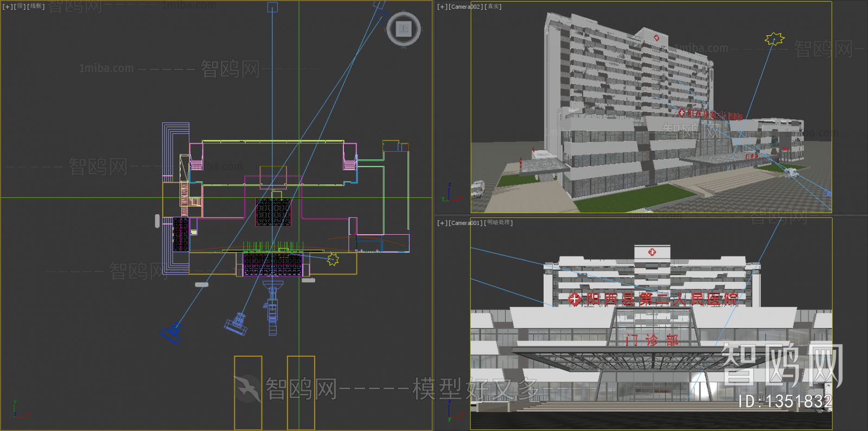Open the [+] menu of the Camera002 viewport
The width and height of the screenshot is (868, 431).
coord(442,7)
